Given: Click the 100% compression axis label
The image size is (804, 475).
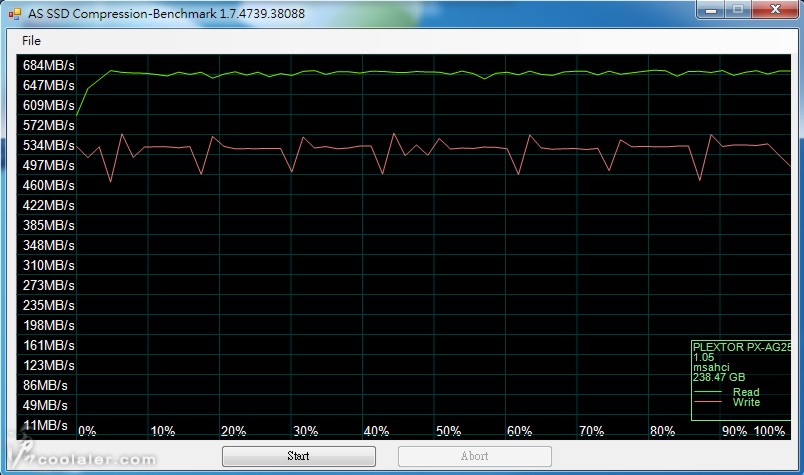Looking at the screenshot, I should pyautogui.click(x=770, y=431).
